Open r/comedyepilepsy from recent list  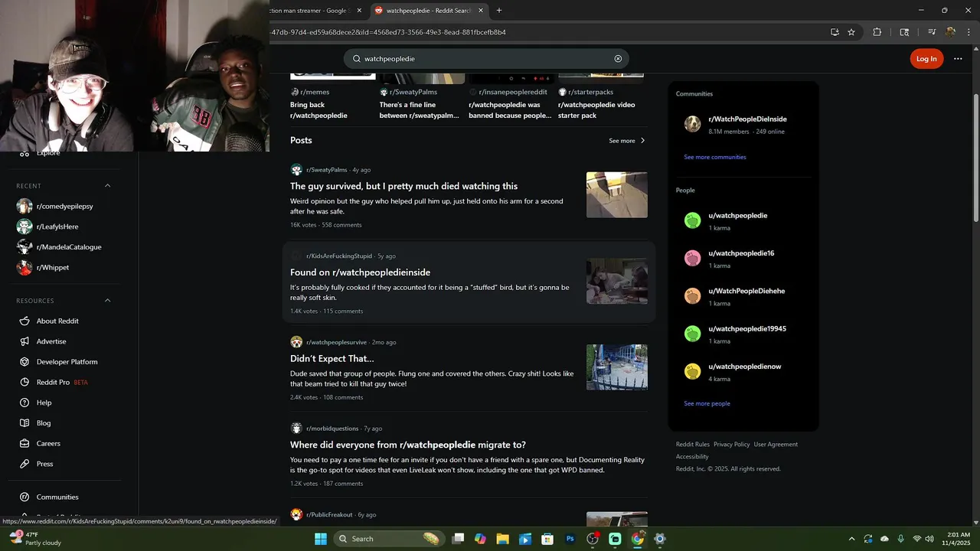click(x=64, y=206)
